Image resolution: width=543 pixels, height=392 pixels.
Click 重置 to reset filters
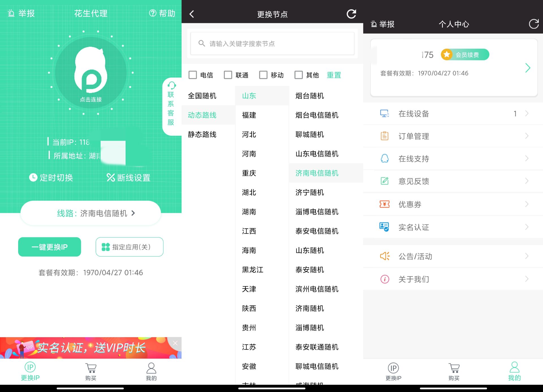tap(334, 75)
